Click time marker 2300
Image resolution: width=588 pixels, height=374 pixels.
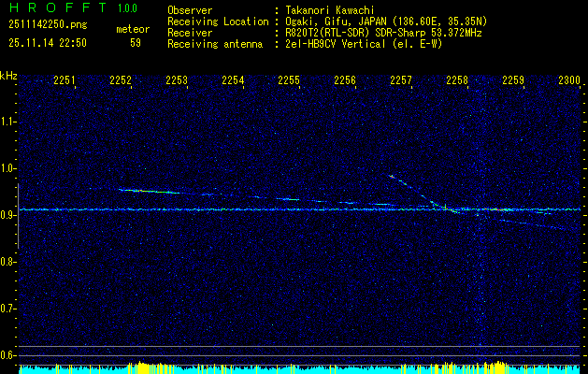point(569,79)
